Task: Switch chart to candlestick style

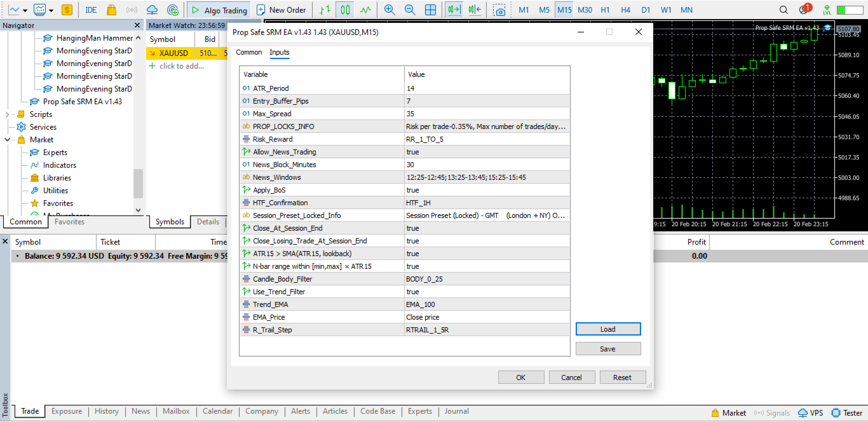Action: [x=345, y=10]
